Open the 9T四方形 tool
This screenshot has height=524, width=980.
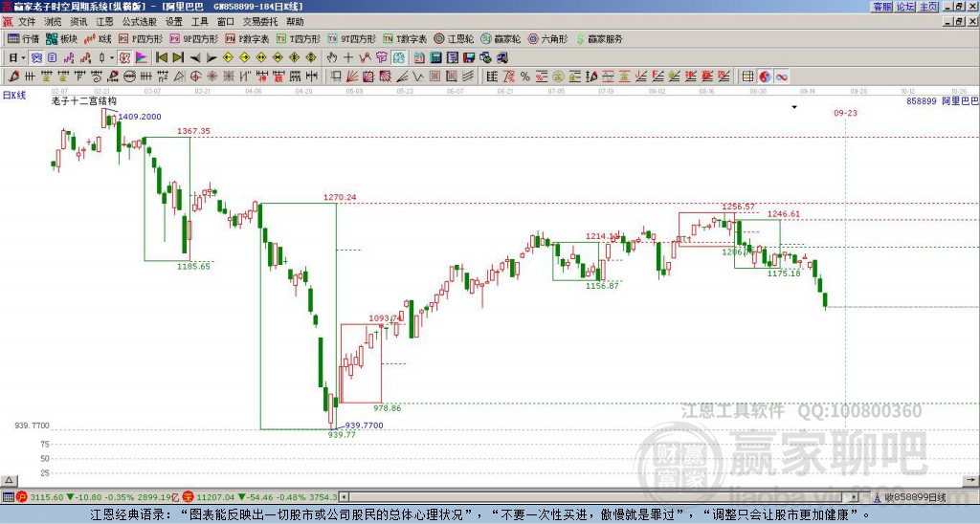point(351,38)
